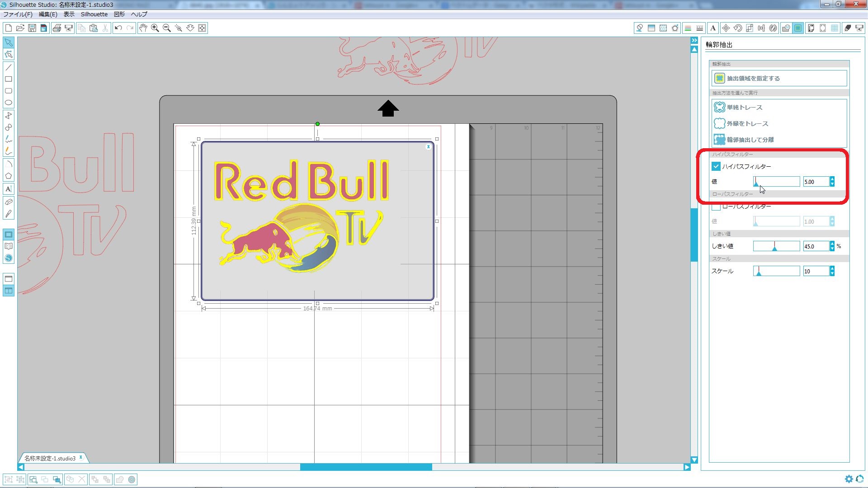Open the trace panel icon (highlighted)

point(798,28)
